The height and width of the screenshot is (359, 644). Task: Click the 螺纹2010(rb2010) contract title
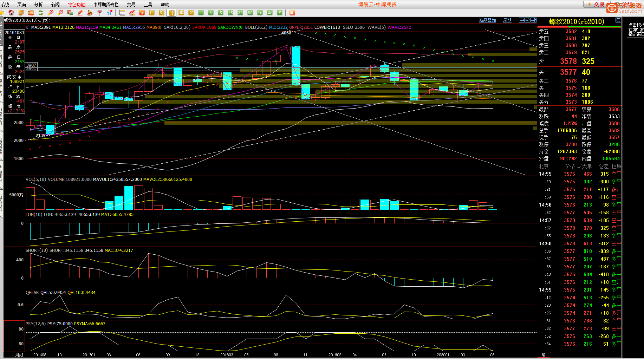(577, 21)
